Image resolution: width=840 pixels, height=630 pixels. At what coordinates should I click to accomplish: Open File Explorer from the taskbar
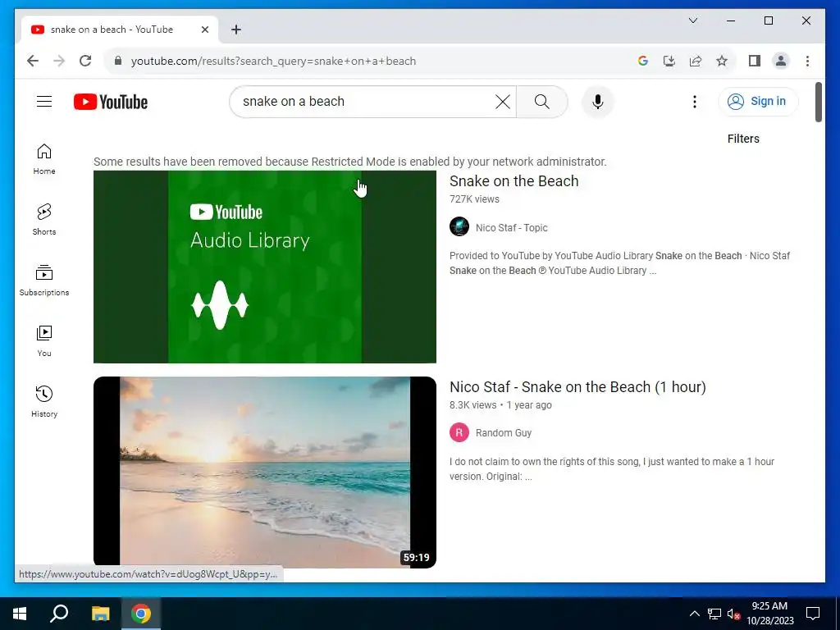[x=100, y=614]
